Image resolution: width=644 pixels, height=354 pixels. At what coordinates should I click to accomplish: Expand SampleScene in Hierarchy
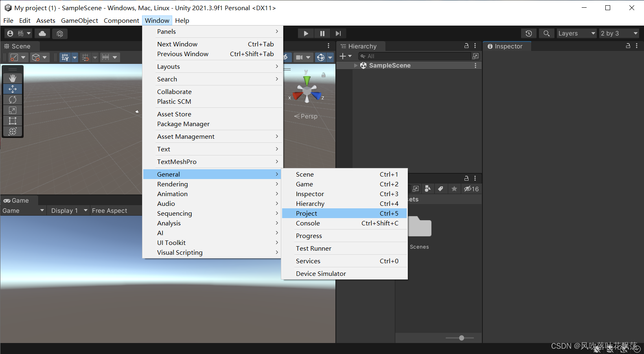pos(356,66)
